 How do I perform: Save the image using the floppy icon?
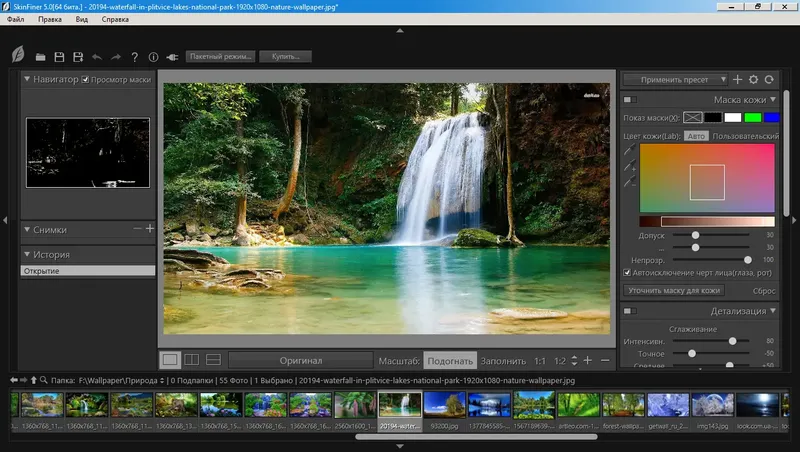(59, 57)
